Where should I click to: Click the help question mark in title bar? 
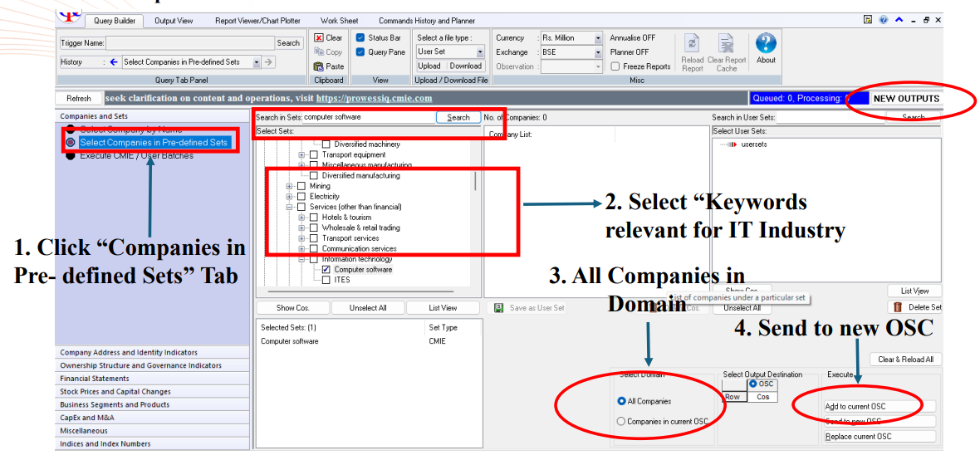tap(883, 20)
